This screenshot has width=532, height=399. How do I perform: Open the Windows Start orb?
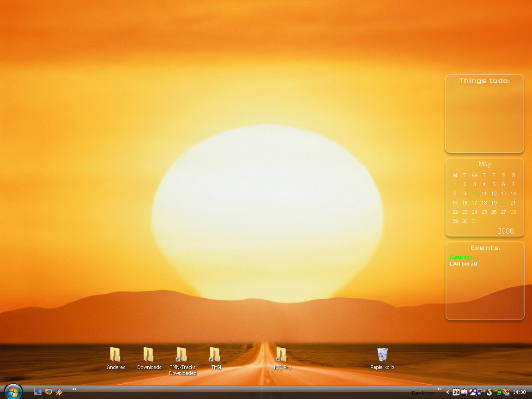pyautogui.click(x=13, y=391)
